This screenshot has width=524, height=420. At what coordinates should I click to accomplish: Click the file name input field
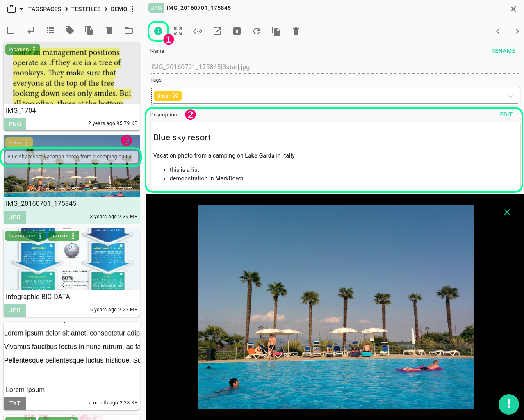(x=335, y=67)
